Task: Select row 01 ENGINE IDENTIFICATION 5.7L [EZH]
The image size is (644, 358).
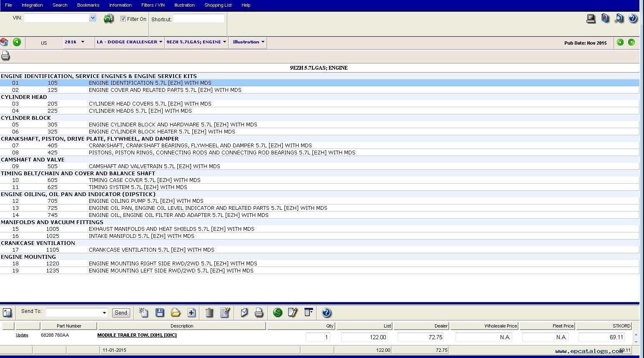Action: [x=319, y=83]
